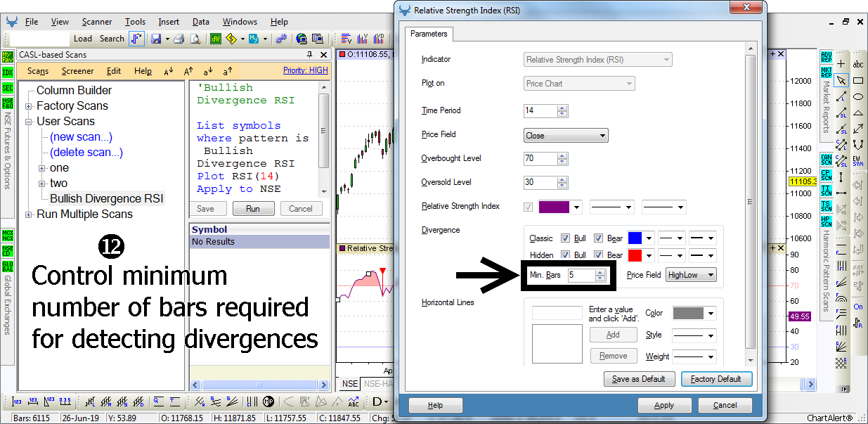The image size is (868, 424).
Task: Click the Factory Default button
Action: [715, 379]
